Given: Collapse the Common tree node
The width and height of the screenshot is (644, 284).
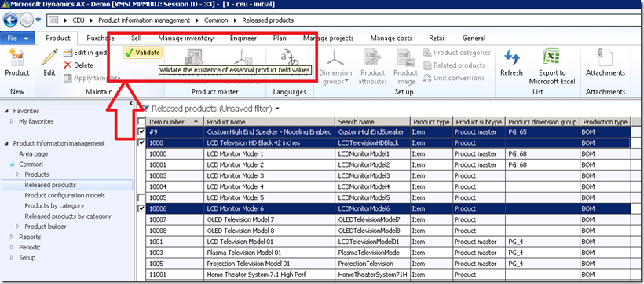Looking at the screenshot, I should (13, 164).
